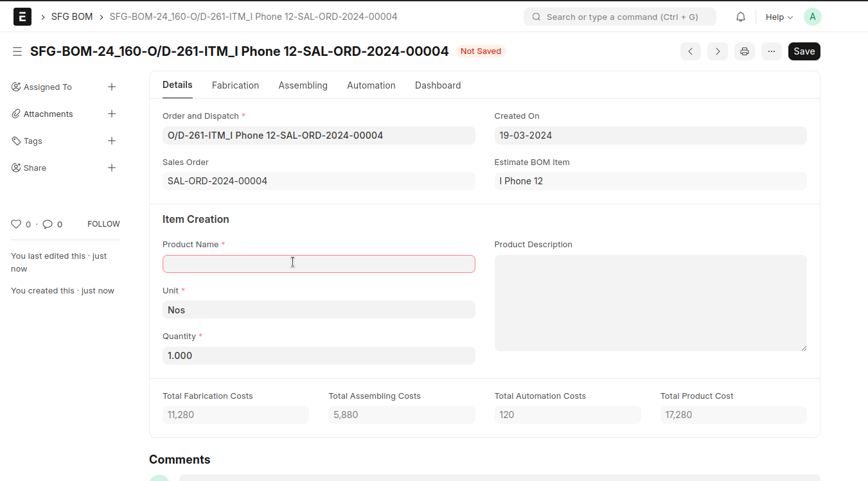The width and height of the screenshot is (868, 481).
Task: Toggle the sidebar hamburger menu
Action: click(17, 51)
